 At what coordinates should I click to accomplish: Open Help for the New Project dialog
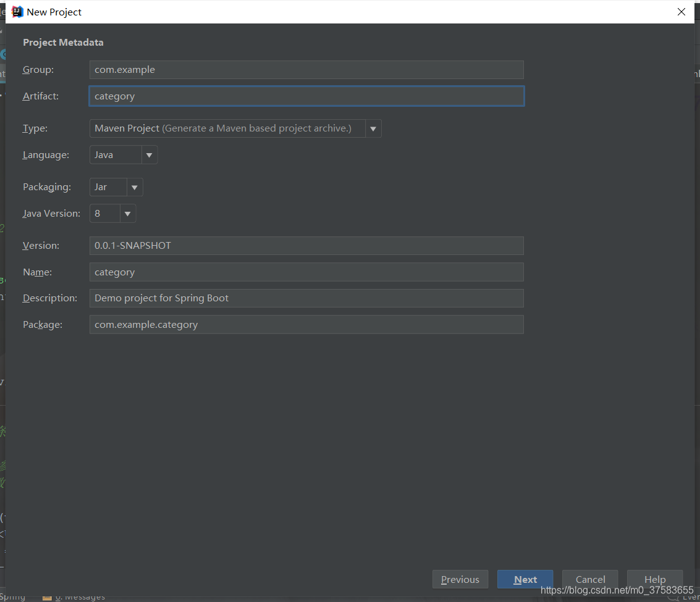[655, 579]
